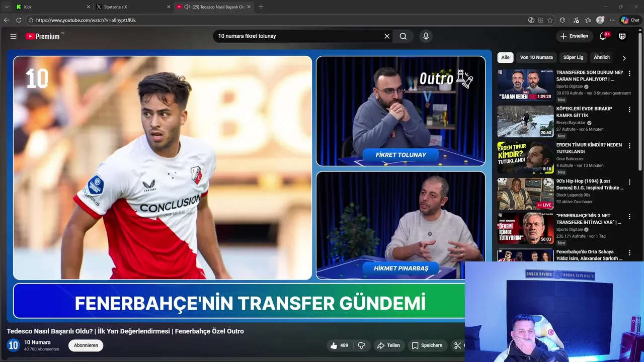The image size is (644, 362).
Task: Open browser profile avatar
Action: [x=600, y=20]
